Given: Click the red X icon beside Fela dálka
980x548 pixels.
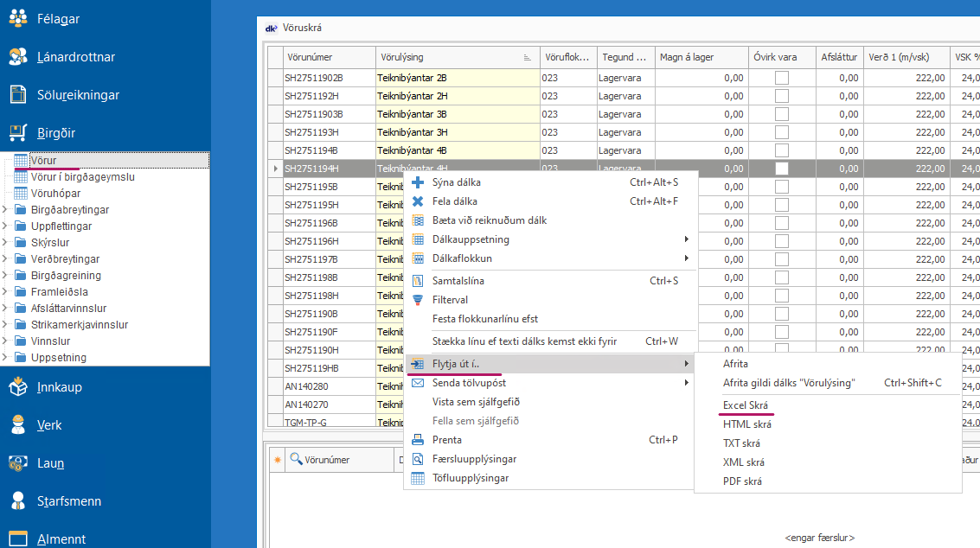Looking at the screenshot, I should click(x=418, y=201).
